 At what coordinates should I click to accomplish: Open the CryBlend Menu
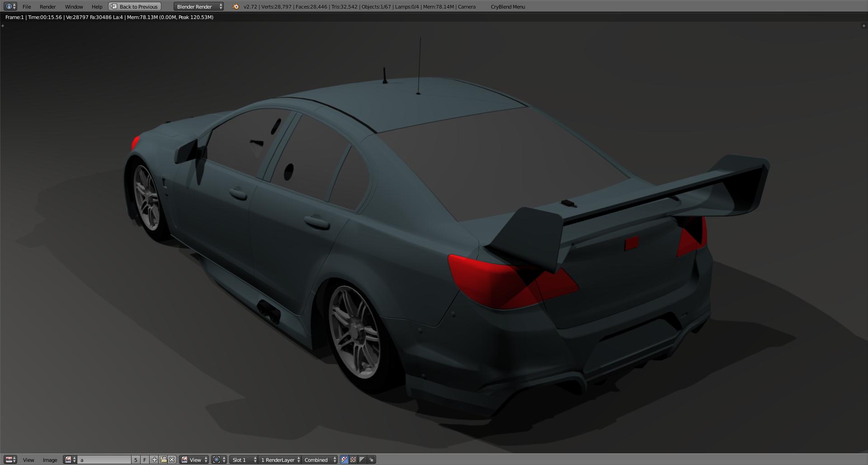[x=508, y=6]
